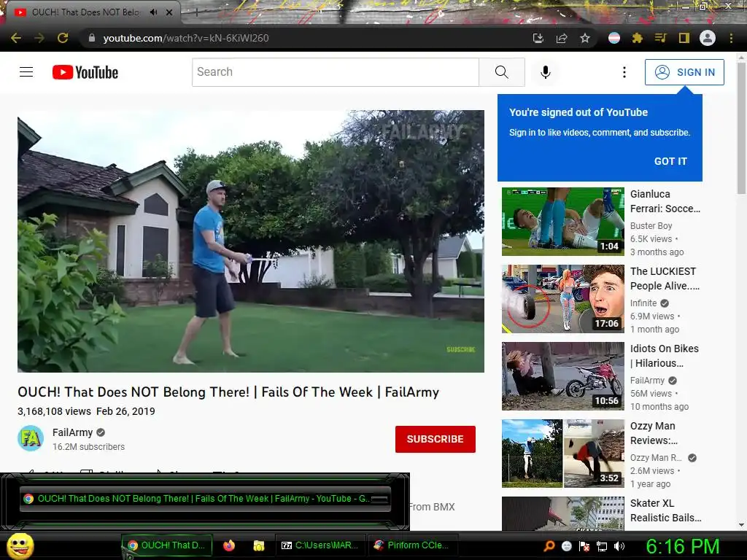This screenshot has height=560, width=747.
Task: Click the flag security tray icon
Action: (x=584, y=546)
